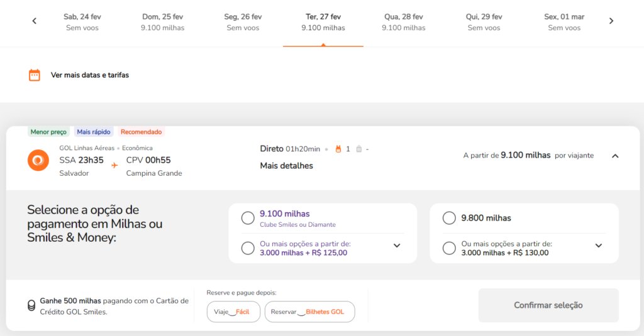644x336 pixels.
Task: Click the coins icon beside Ganhe 500 milhas
Action: point(31,306)
